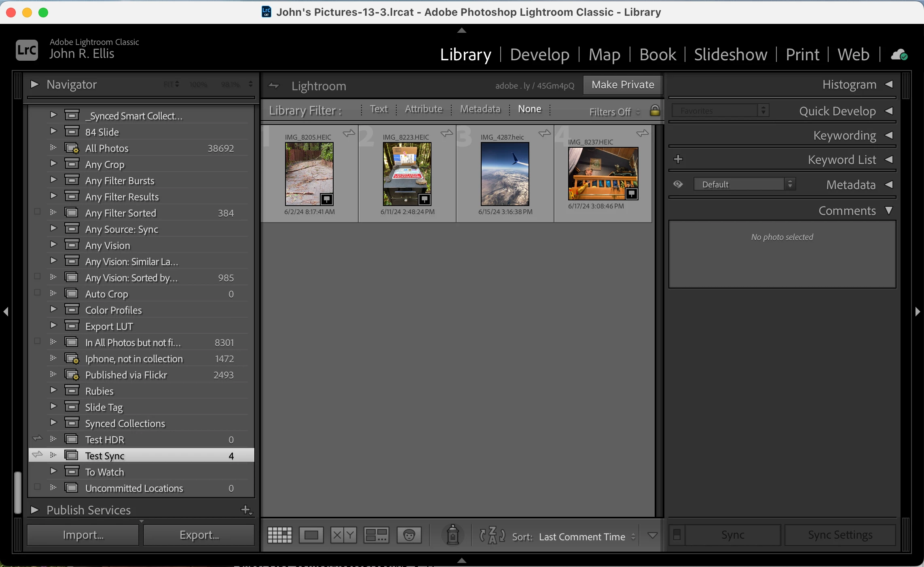
Task: Open People view face icon
Action: point(409,535)
